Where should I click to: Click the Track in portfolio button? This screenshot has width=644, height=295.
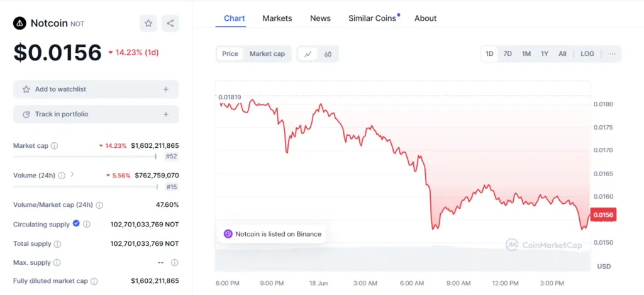pos(96,114)
